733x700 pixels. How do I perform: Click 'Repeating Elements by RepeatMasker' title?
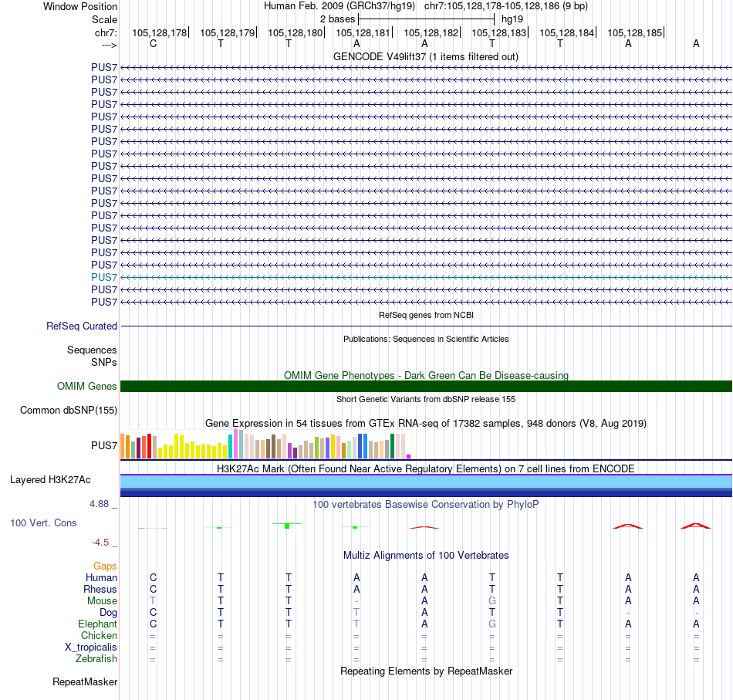(x=426, y=671)
